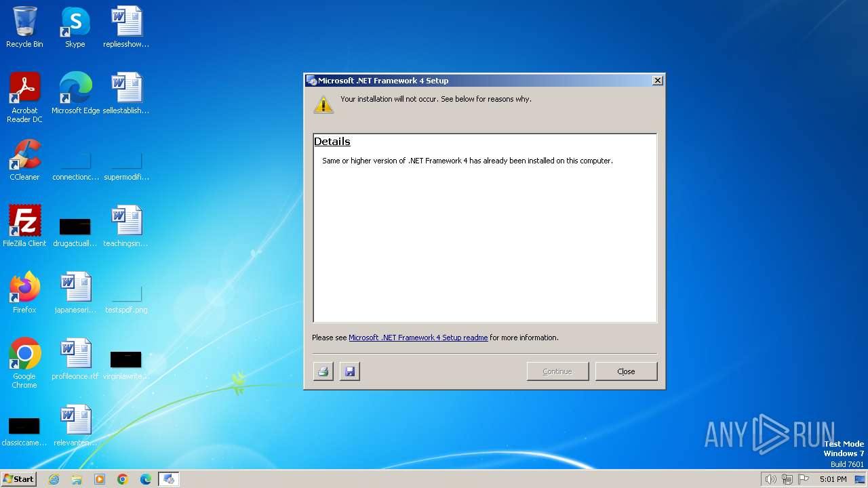Select the Skype desktop shortcut
Screen dimensions: 868x488
point(75,27)
